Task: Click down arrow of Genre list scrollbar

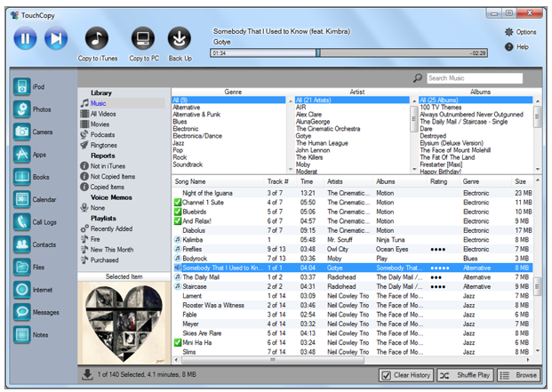Action: click(x=291, y=169)
